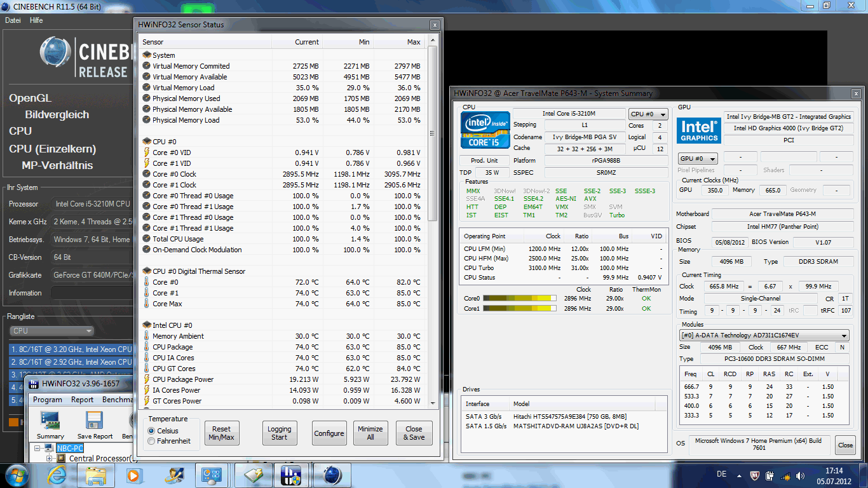Screen dimensions: 868x488
Task: Open the Windows Start orb
Action: point(17,475)
